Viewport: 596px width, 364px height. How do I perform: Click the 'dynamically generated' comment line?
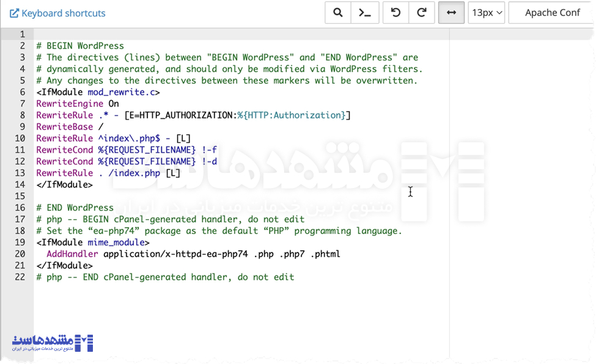click(x=230, y=69)
